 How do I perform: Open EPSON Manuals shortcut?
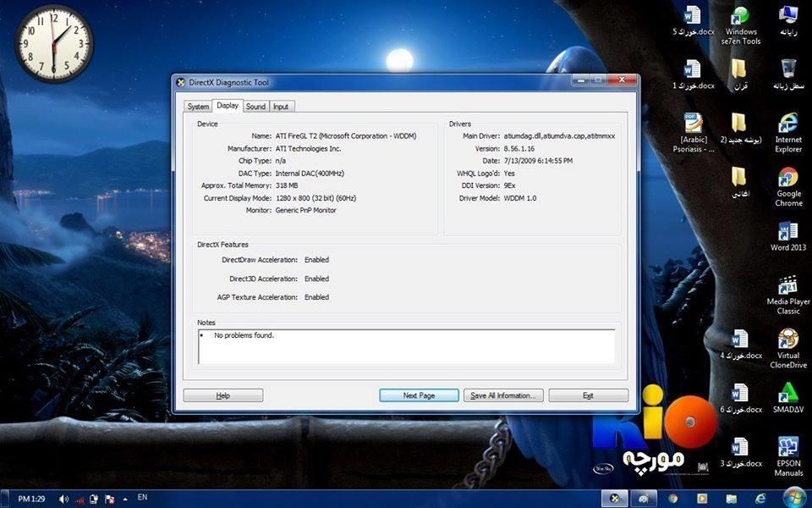pyautogui.click(x=788, y=456)
